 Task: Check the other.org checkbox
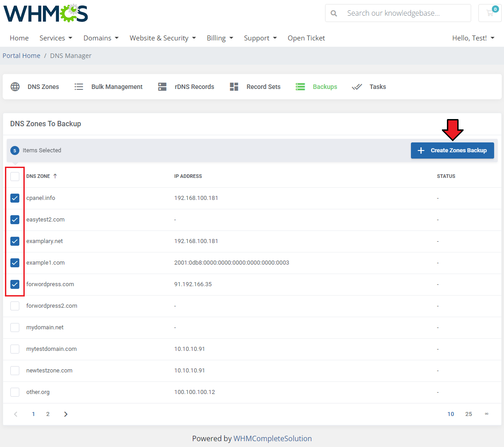pyautogui.click(x=15, y=392)
